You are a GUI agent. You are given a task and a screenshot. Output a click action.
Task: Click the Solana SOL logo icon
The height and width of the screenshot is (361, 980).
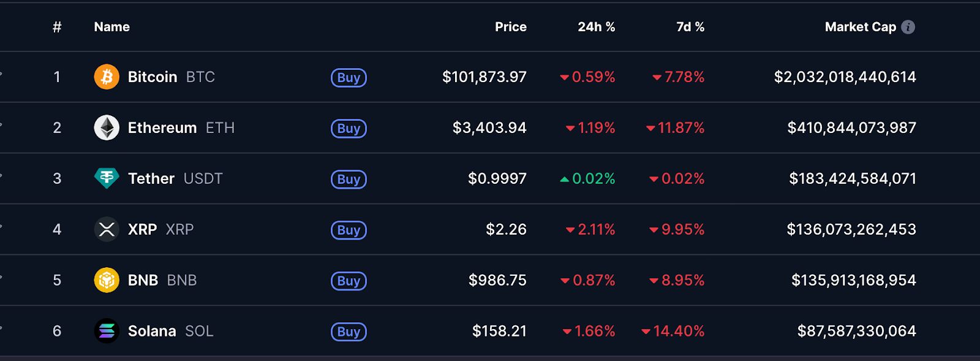107,331
